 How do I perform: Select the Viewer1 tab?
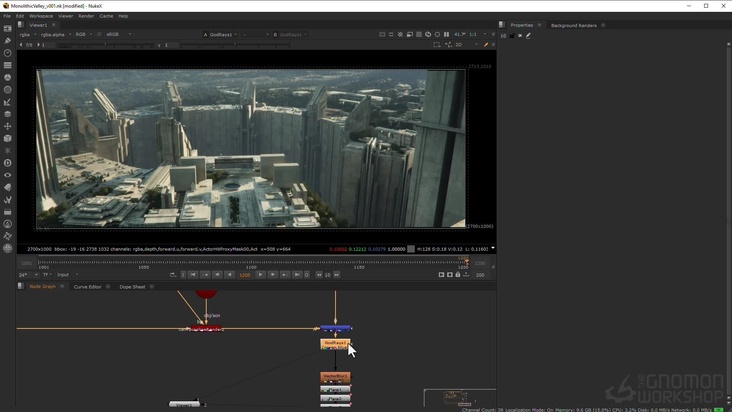tap(38, 25)
